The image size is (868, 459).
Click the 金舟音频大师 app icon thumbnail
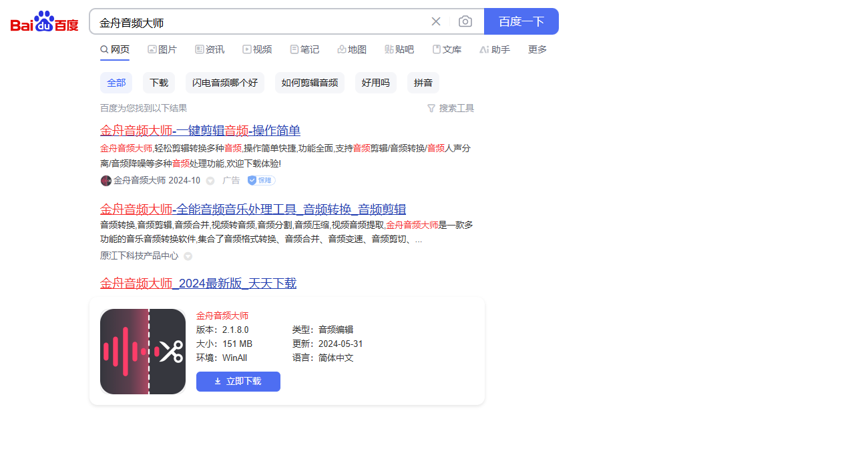point(142,351)
